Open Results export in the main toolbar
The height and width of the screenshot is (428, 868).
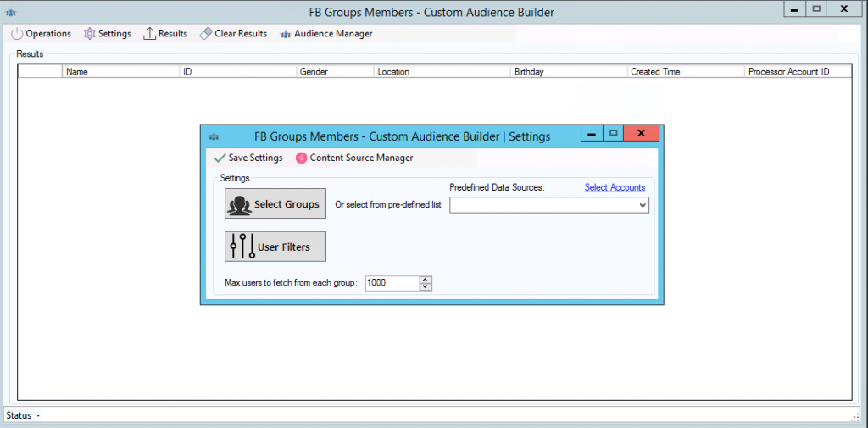(165, 34)
